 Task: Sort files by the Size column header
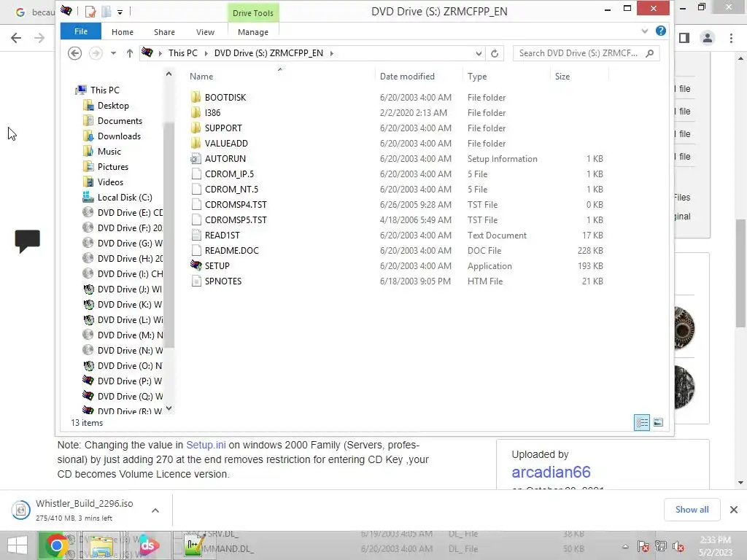[x=562, y=76]
